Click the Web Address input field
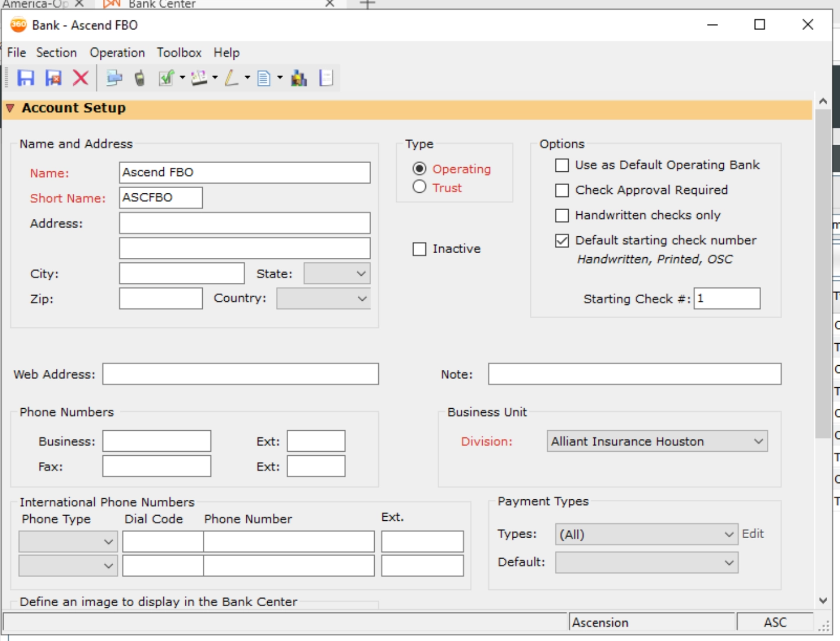The height and width of the screenshot is (641, 840). tap(240, 374)
